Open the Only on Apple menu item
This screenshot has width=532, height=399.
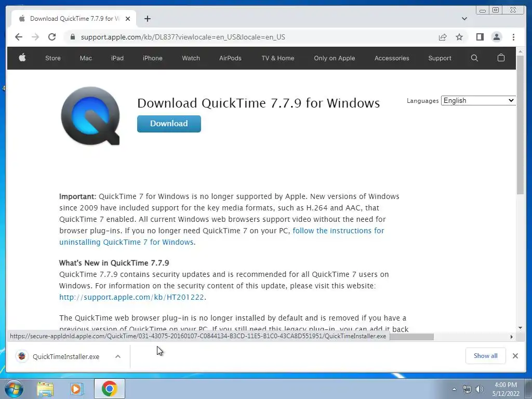(x=335, y=58)
